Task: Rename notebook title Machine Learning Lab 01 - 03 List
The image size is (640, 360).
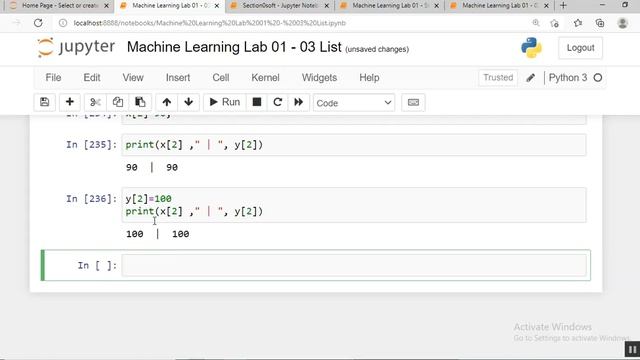Action: [234, 47]
